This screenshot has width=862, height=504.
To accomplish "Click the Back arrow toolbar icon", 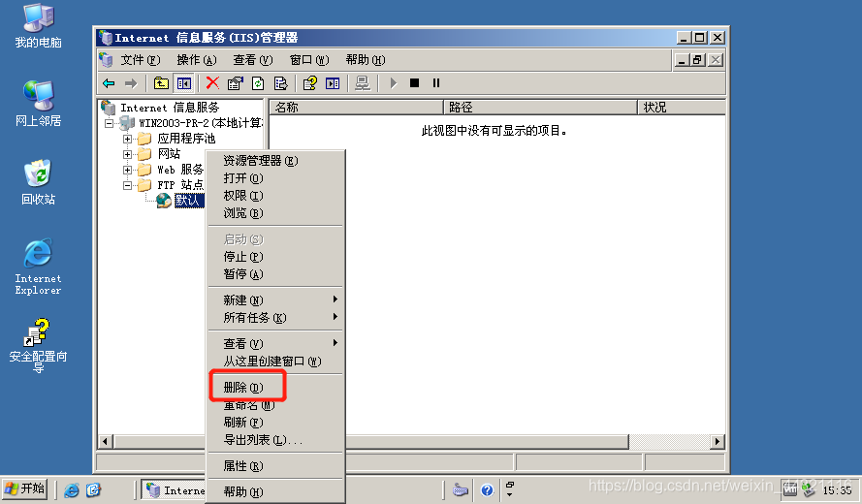I will pyautogui.click(x=109, y=83).
